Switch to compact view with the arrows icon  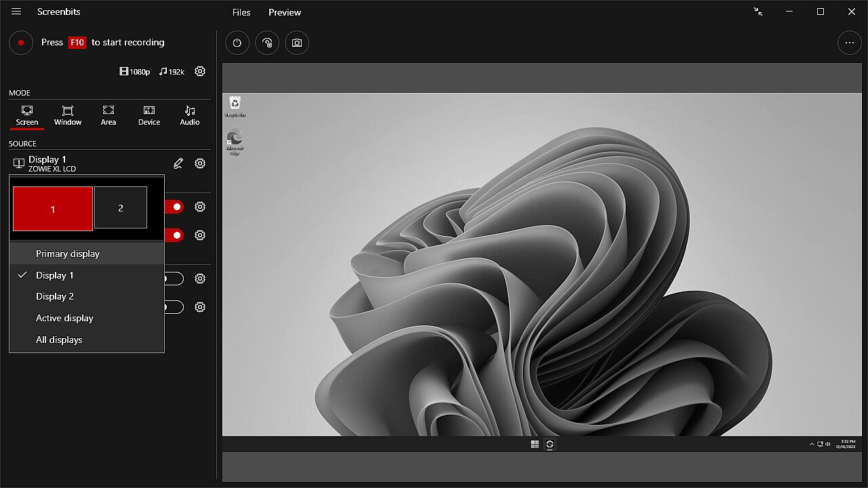pos(758,12)
